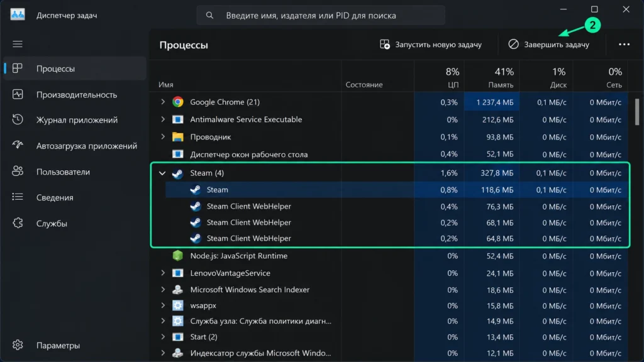Open the three-dots more options menu
Screen dimensions: 644x362
point(624,45)
